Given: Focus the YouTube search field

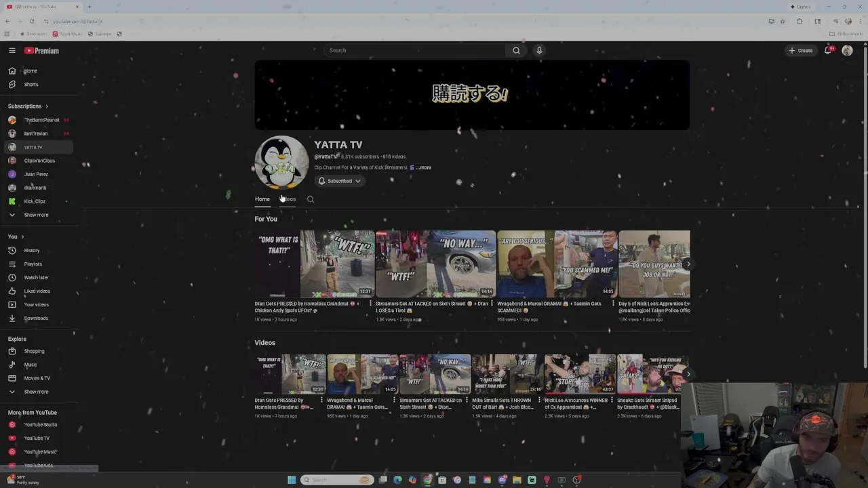Looking at the screenshot, I should pos(415,50).
